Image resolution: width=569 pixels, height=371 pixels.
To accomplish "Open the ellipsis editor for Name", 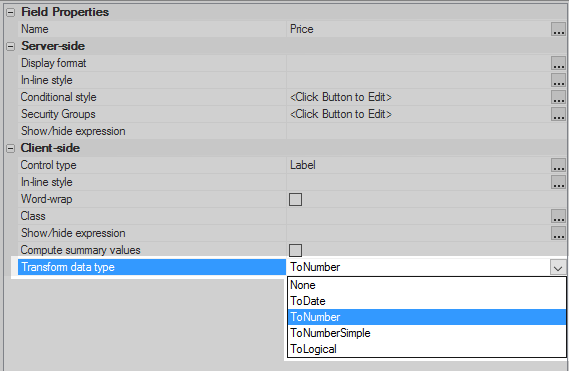I will (558, 29).
